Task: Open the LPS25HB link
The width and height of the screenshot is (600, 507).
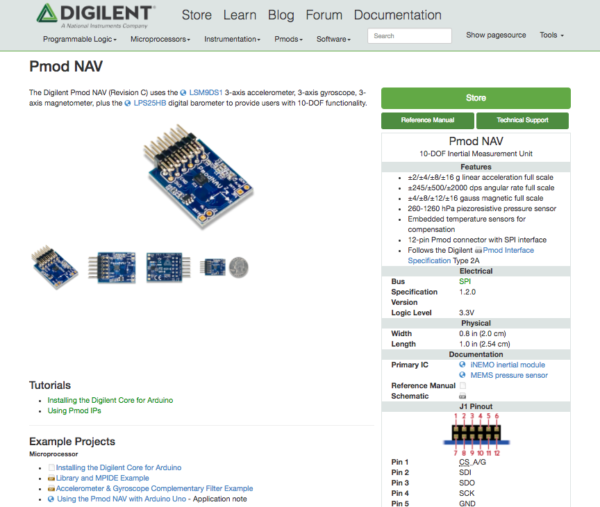Action: (150, 103)
